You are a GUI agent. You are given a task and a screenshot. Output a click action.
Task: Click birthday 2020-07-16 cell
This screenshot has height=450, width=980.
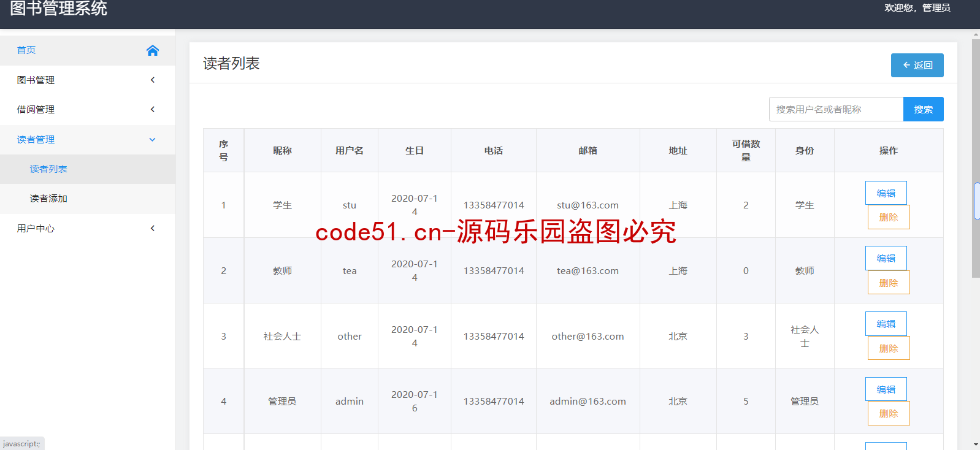coord(415,401)
